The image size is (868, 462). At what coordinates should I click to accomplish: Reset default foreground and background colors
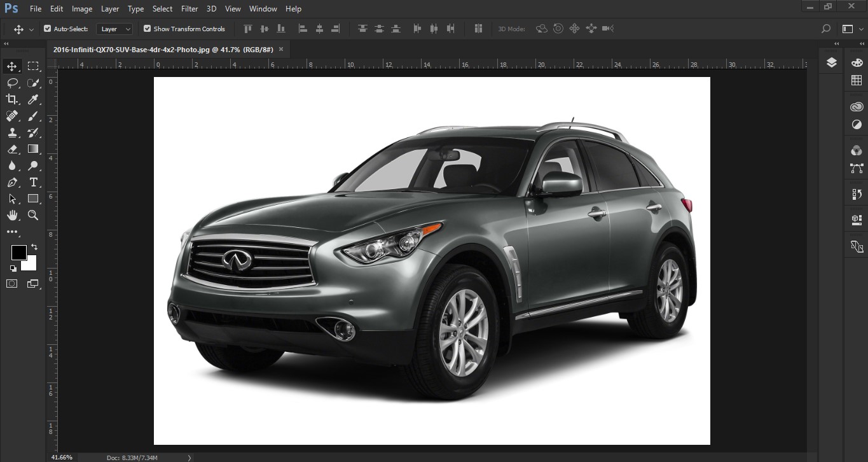tap(13, 269)
